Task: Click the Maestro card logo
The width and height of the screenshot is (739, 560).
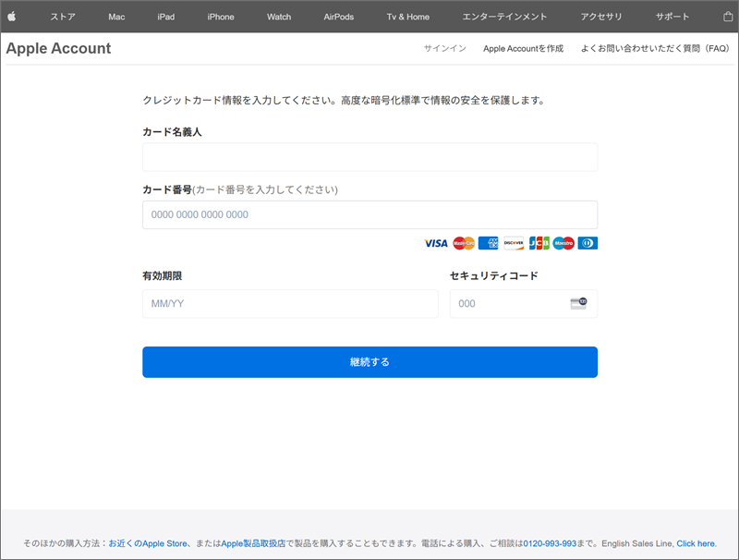Action: [563, 243]
